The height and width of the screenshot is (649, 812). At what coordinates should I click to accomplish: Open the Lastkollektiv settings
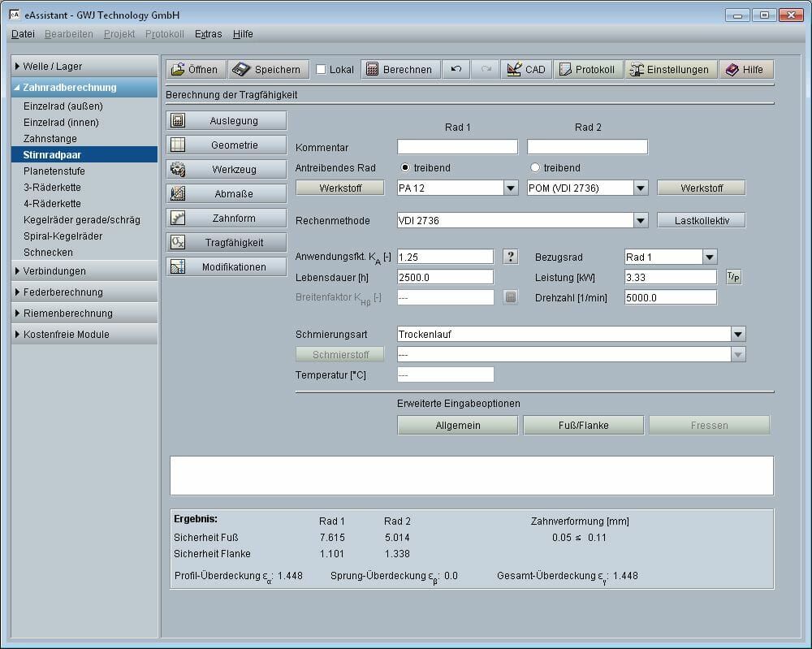[x=700, y=219]
